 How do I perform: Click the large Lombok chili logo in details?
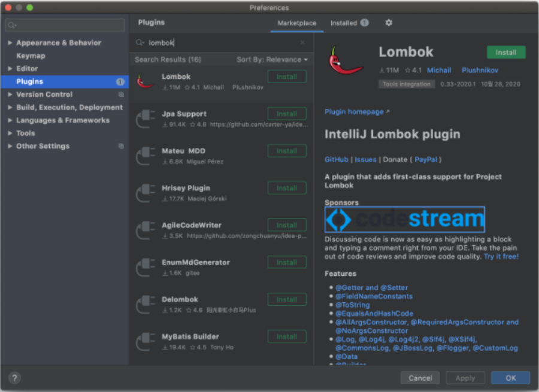point(346,61)
